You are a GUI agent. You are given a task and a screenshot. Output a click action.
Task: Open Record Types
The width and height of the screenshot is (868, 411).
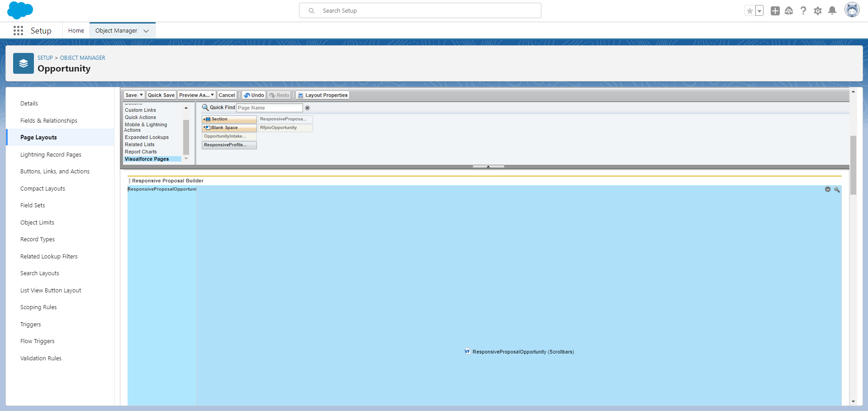(x=60, y=239)
